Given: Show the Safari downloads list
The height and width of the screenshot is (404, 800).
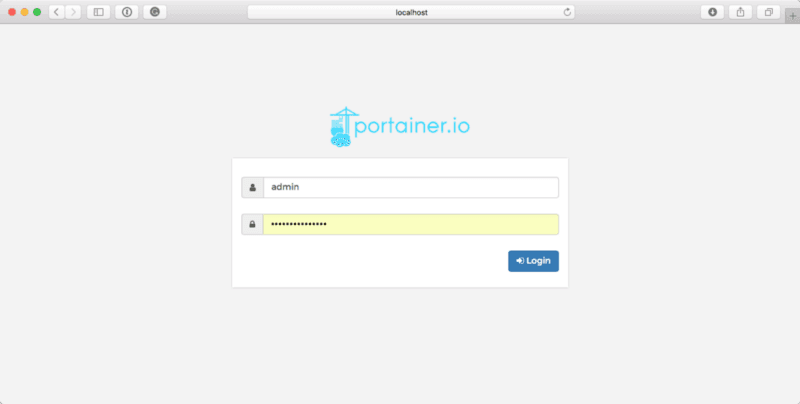Looking at the screenshot, I should (713, 12).
